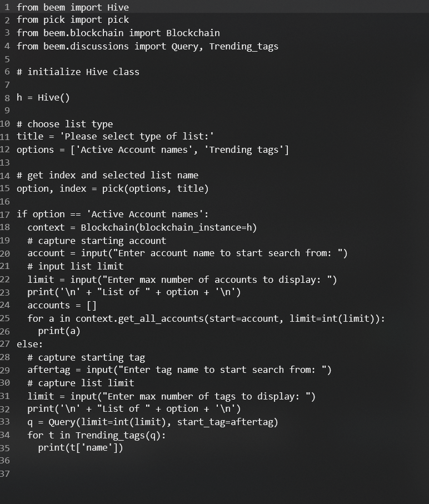This screenshot has width=429, height=504.
Task: Place cursor on 'from beem import Hive' line
Action: click(73, 7)
